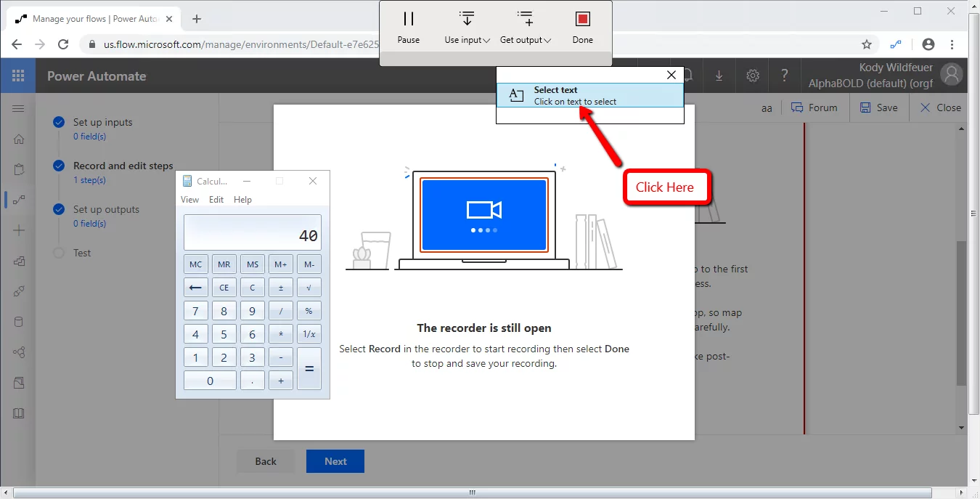
Task: Click the Calculator display showing 40
Action: 253,232
